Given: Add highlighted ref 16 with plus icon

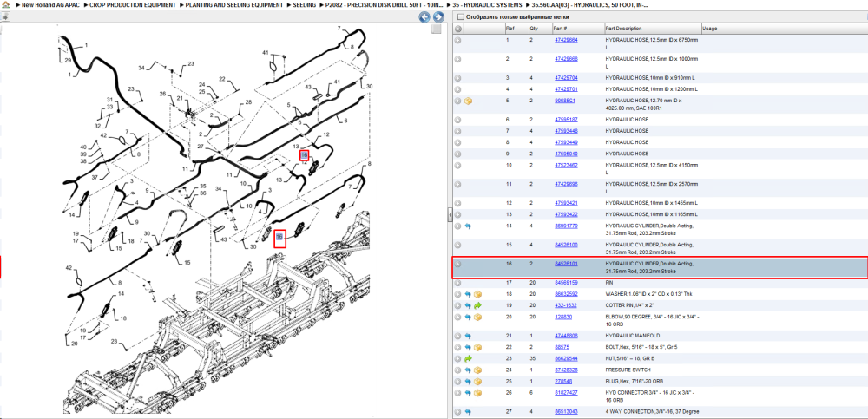Looking at the screenshot, I should point(457,264).
